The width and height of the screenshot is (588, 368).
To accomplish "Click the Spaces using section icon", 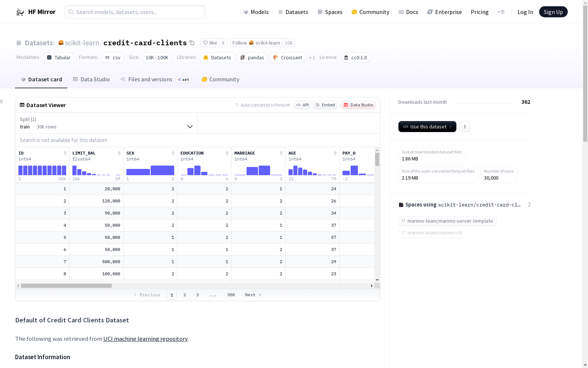I will click(401, 205).
